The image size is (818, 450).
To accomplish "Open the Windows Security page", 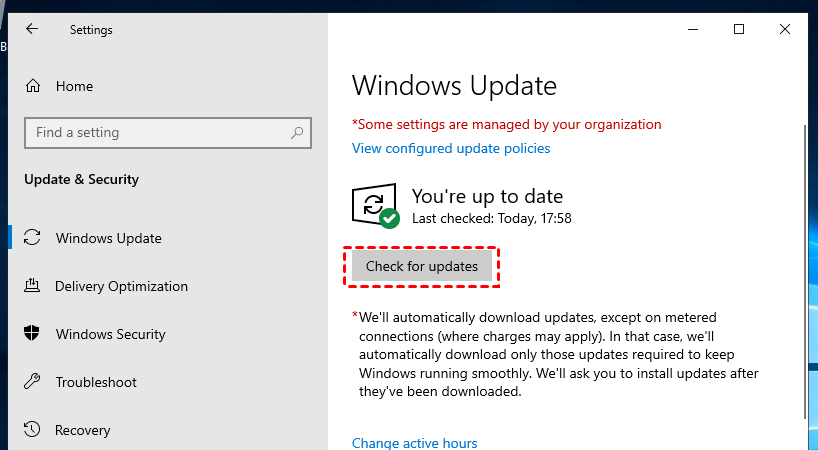I will pos(110,334).
